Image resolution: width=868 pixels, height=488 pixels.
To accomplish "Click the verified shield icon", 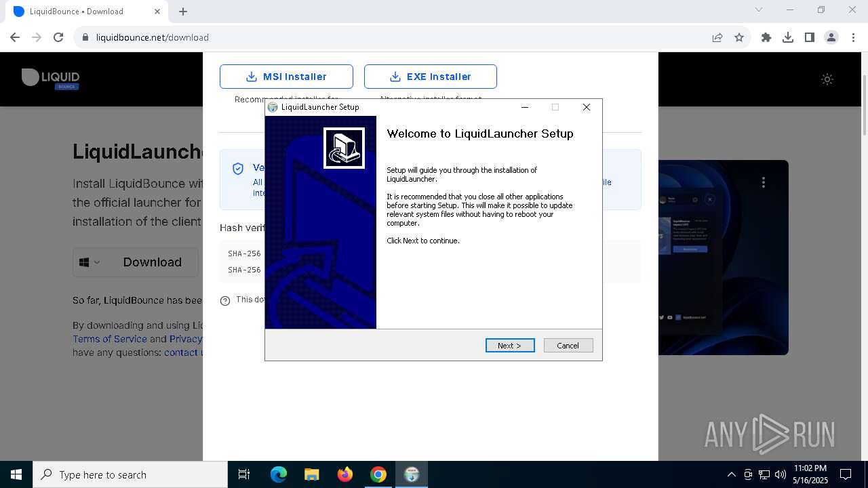I will (x=238, y=169).
